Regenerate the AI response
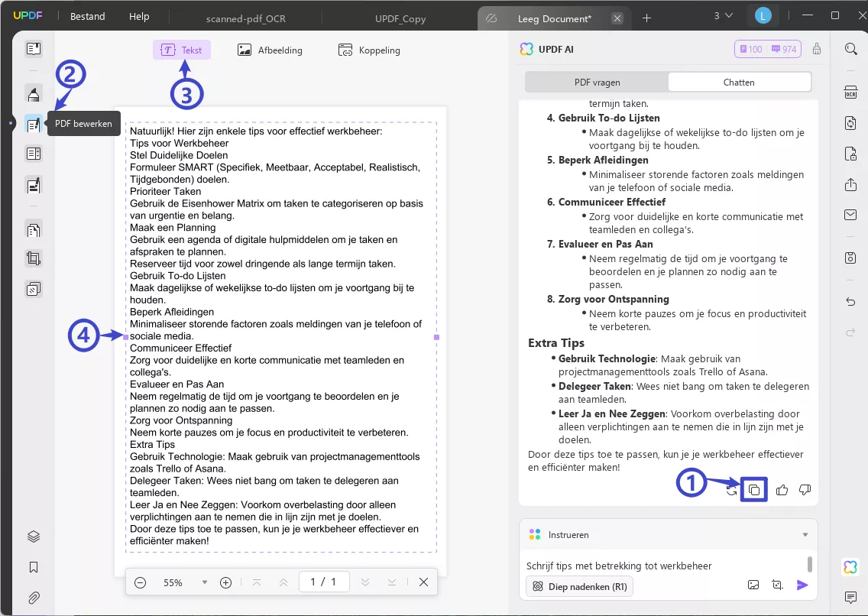Viewport: 868px width, 616px height. (x=731, y=490)
